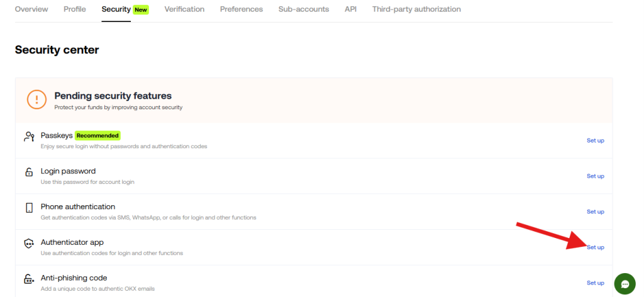The image size is (644, 297).
Task: Set up the Authenticator app
Action: 595,247
